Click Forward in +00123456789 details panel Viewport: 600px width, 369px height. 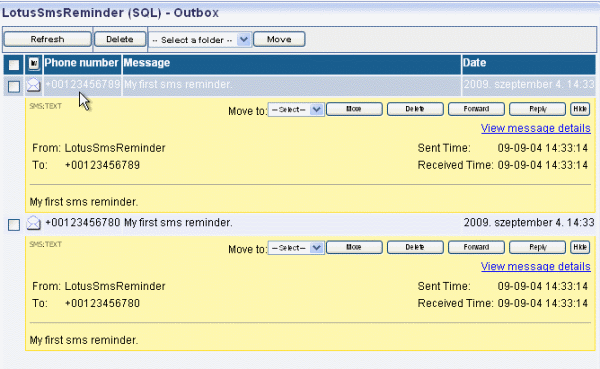coord(476,109)
